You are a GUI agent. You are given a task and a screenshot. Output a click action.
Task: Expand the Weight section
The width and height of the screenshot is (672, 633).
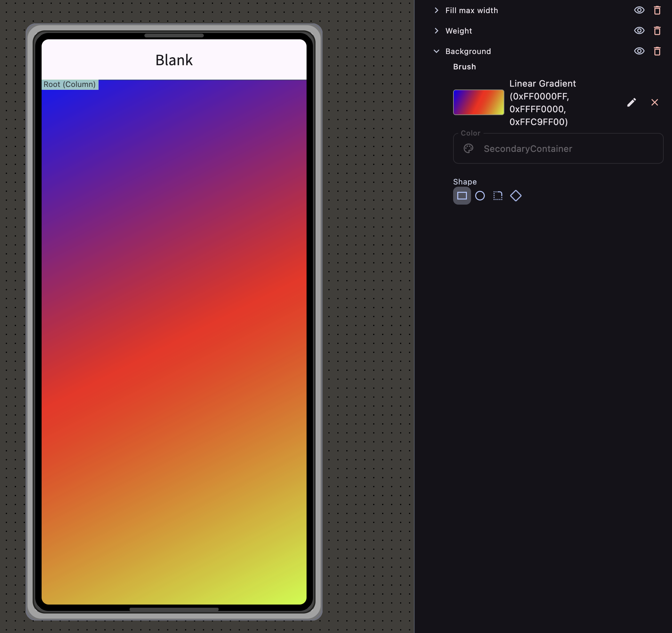436,31
